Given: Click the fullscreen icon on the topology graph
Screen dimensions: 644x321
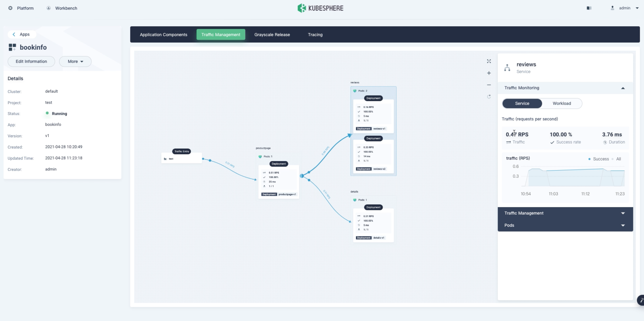Looking at the screenshot, I should [489, 61].
